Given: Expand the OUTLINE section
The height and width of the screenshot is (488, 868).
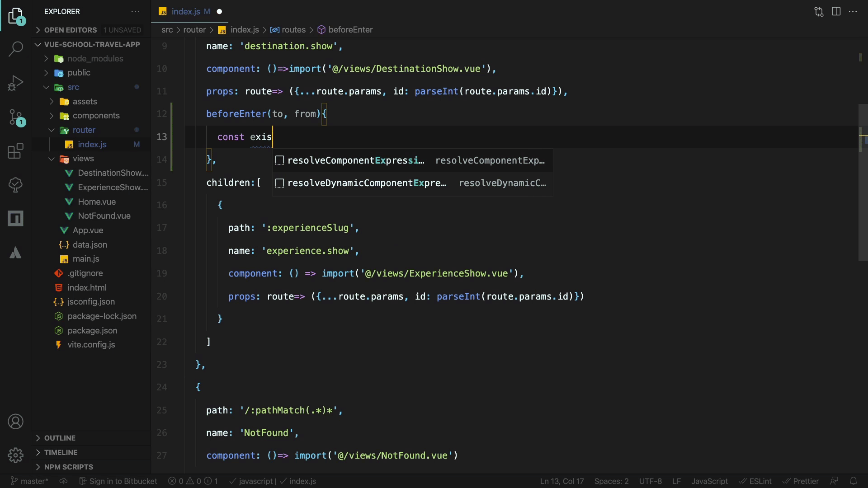Looking at the screenshot, I should 60,438.
